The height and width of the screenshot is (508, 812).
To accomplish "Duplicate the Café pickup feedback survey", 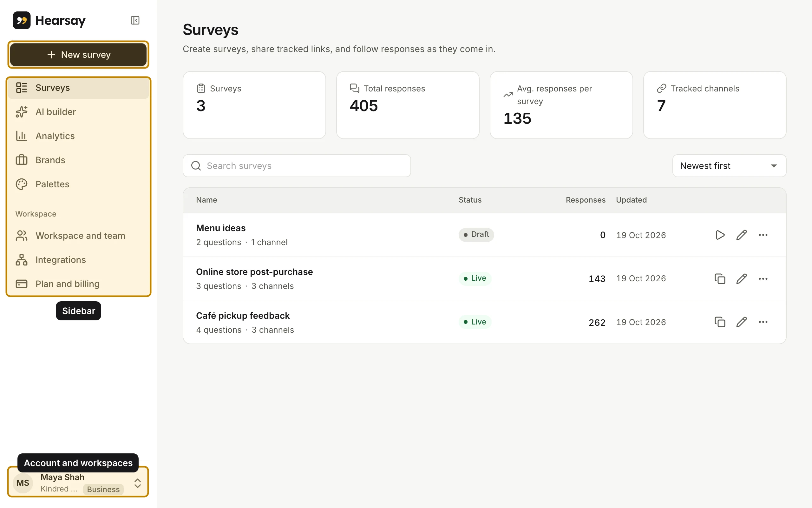I will [720, 322].
